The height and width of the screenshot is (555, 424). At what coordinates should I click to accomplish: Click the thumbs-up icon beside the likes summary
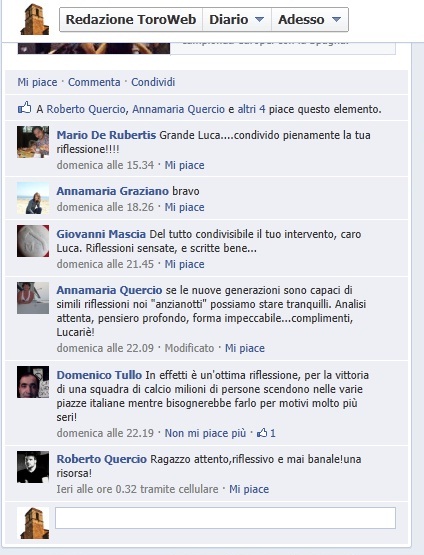coord(24,108)
